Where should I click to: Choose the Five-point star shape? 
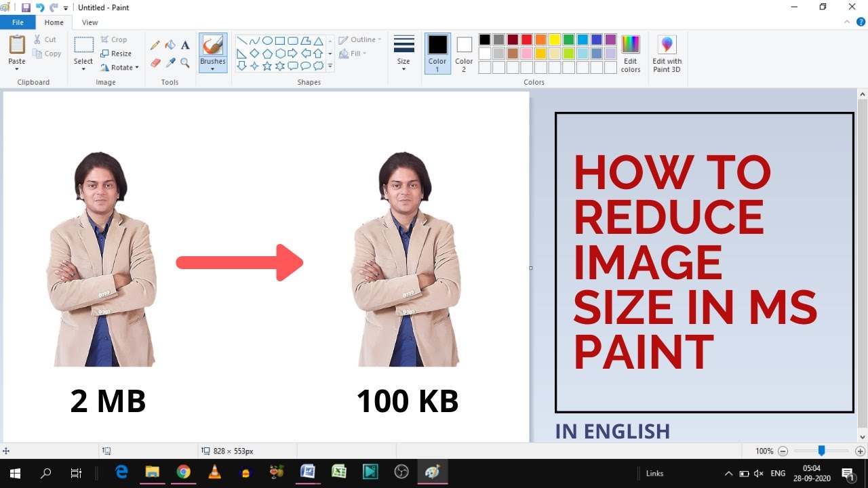(x=267, y=66)
